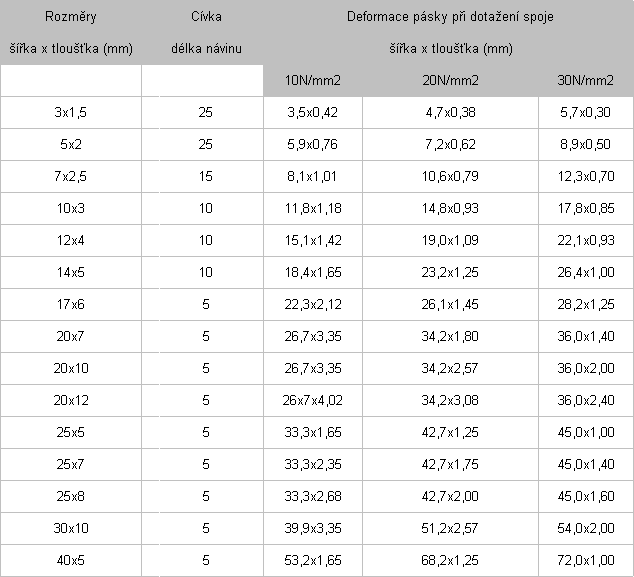The image size is (634, 577).
Task: Click the 14,8x0,93 deformation value
Action: (x=450, y=208)
